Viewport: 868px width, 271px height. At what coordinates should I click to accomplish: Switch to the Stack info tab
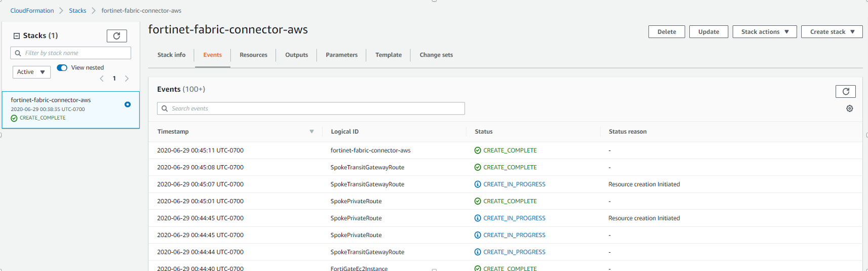pyautogui.click(x=171, y=55)
